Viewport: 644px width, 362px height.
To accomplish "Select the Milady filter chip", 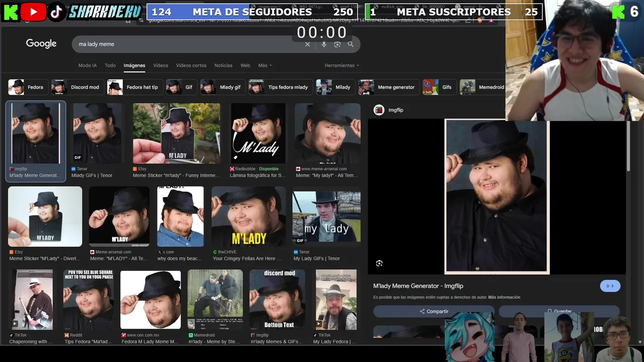I will pos(336,87).
